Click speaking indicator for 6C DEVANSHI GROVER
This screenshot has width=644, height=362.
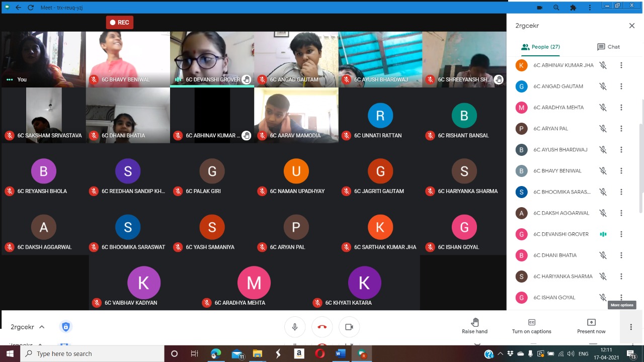click(603, 234)
